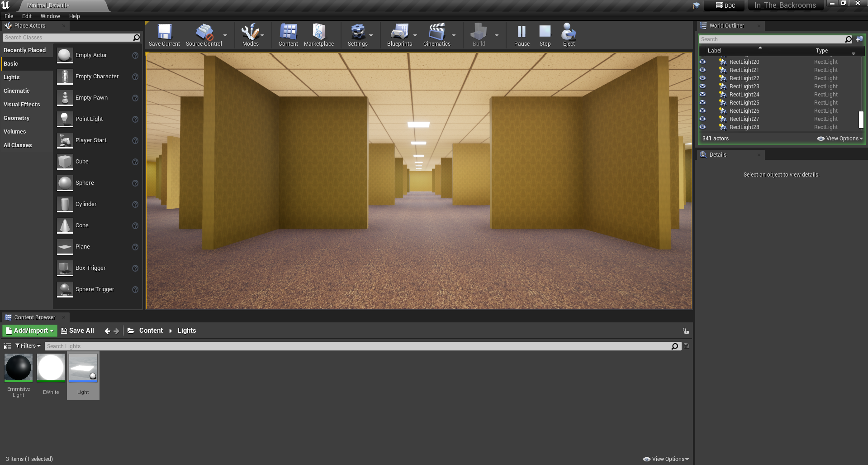Image resolution: width=868 pixels, height=465 pixels.
Task: Hide RectLight23 with its eye icon
Action: point(702,86)
